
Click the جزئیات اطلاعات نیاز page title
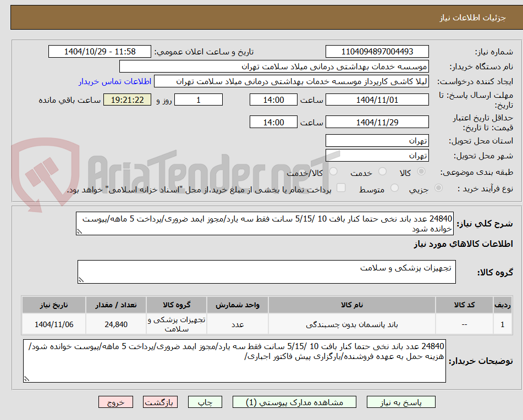click(x=472, y=18)
